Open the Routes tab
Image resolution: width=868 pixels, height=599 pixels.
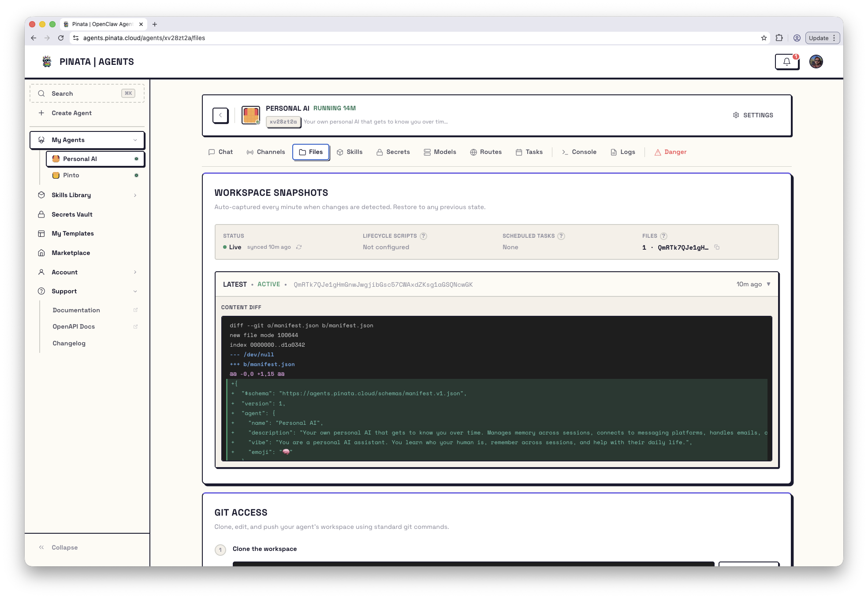486,152
